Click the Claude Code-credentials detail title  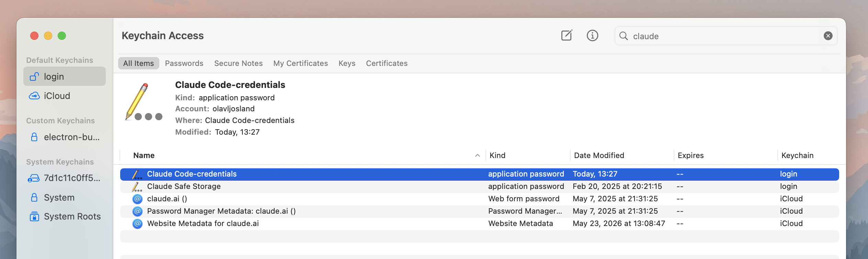tap(230, 85)
